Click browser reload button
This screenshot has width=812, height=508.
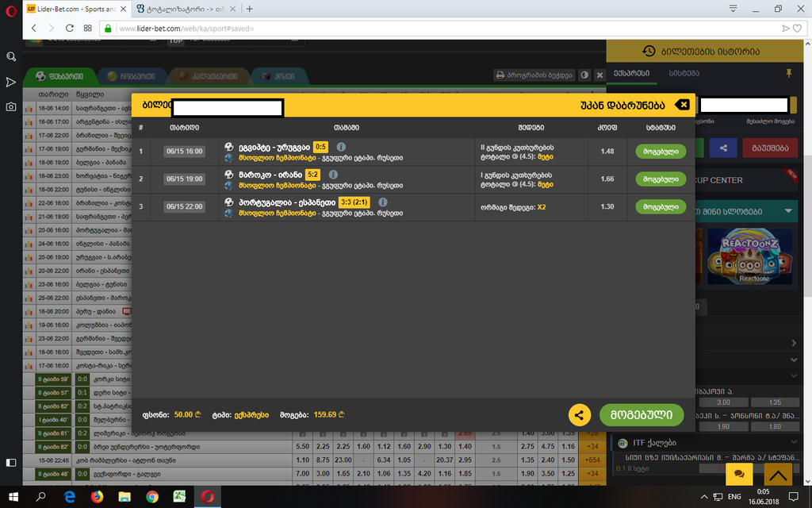point(70,28)
